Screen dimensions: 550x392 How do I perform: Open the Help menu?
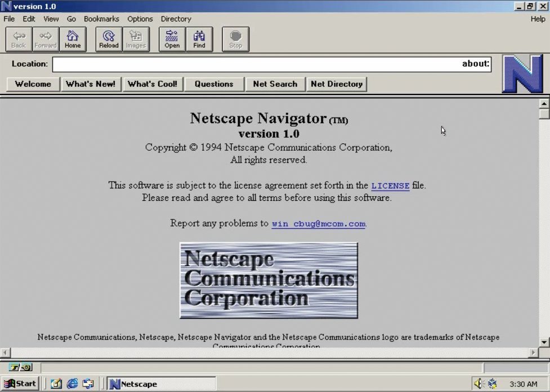538,19
